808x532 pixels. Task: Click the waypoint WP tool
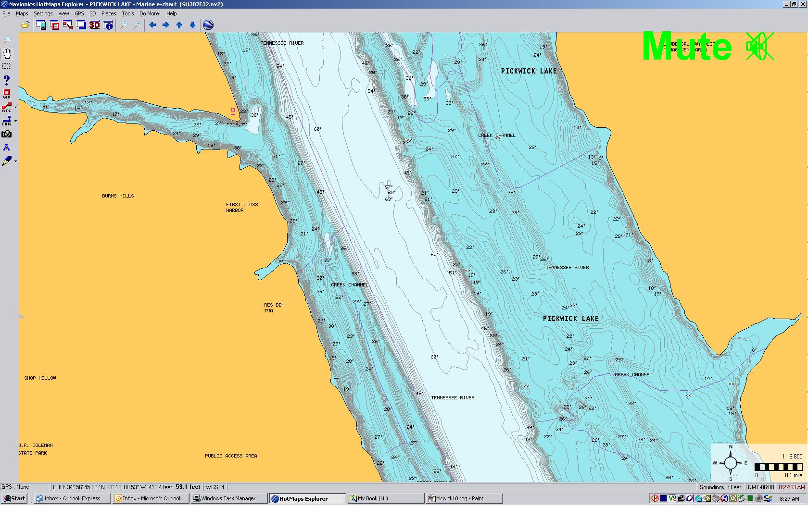pyautogui.click(x=7, y=94)
